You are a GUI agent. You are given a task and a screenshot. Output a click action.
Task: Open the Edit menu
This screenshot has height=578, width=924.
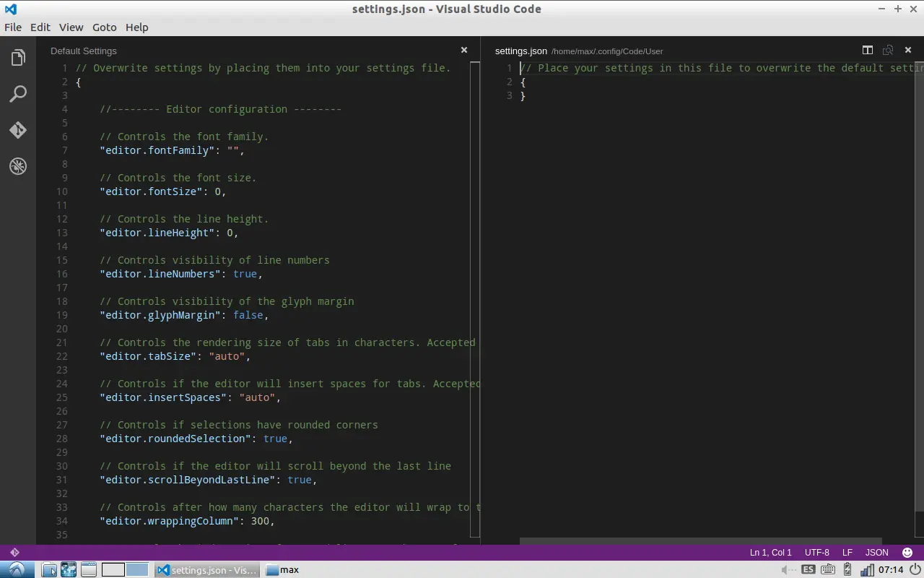tap(40, 27)
